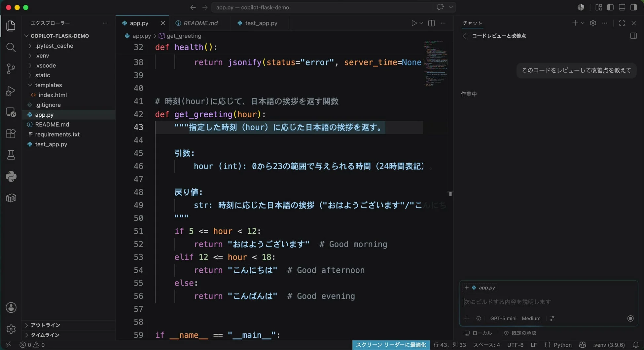644x350 pixels.
Task: Open the Testing flask view
Action: (11, 155)
